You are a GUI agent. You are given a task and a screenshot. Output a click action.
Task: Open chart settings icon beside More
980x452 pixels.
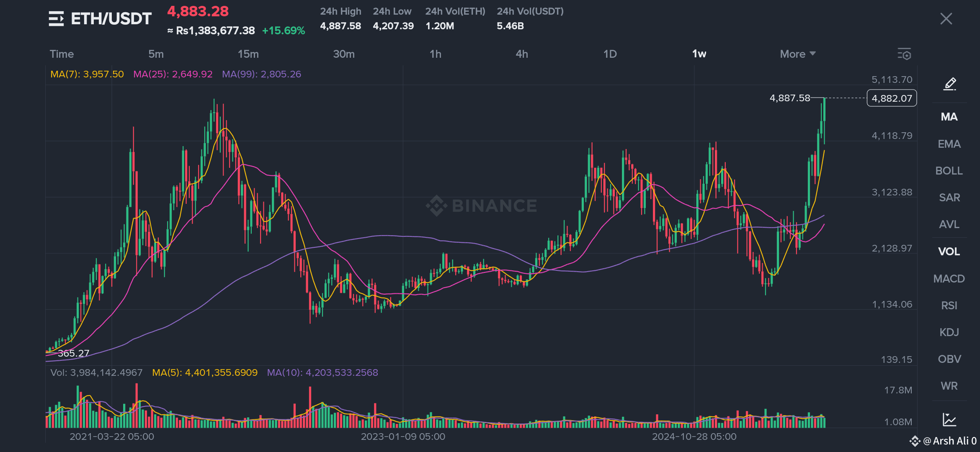point(904,54)
